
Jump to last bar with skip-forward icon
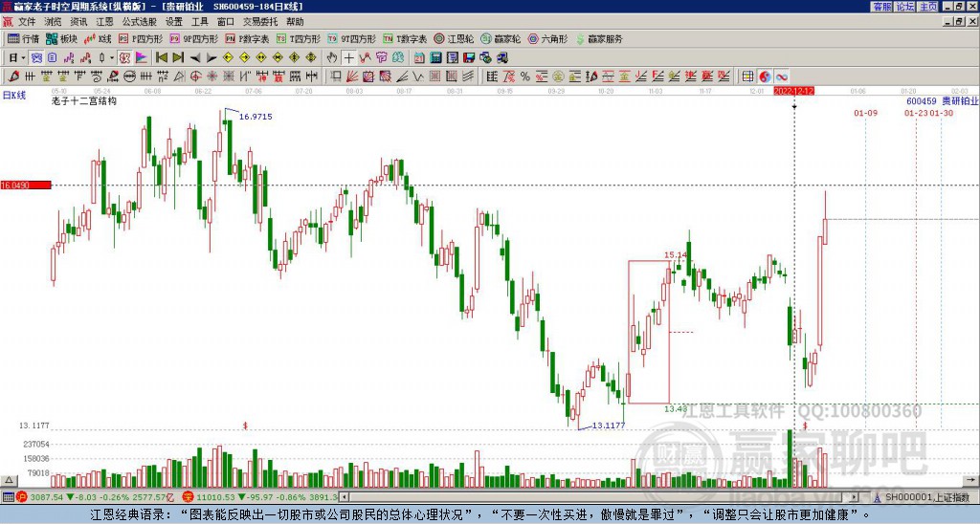(178, 58)
